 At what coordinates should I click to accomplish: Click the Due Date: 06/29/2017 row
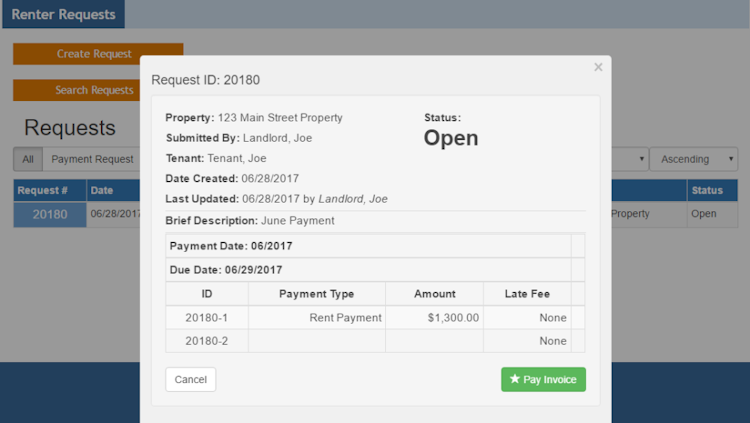(x=368, y=270)
